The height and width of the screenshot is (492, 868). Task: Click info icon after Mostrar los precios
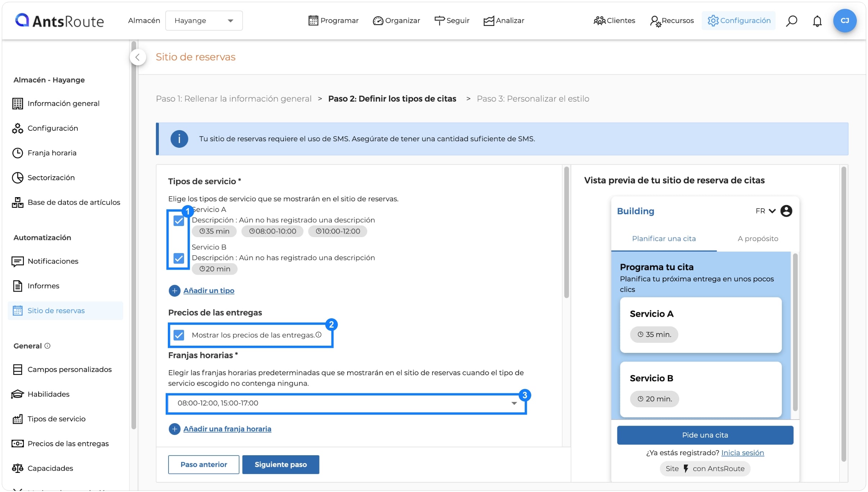pyautogui.click(x=318, y=335)
